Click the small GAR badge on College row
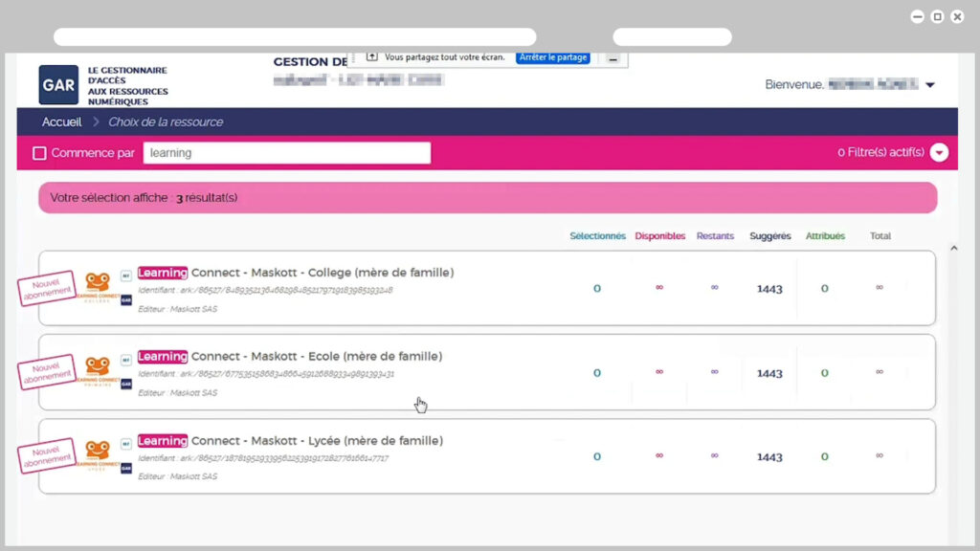The image size is (980, 551). click(x=126, y=300)
